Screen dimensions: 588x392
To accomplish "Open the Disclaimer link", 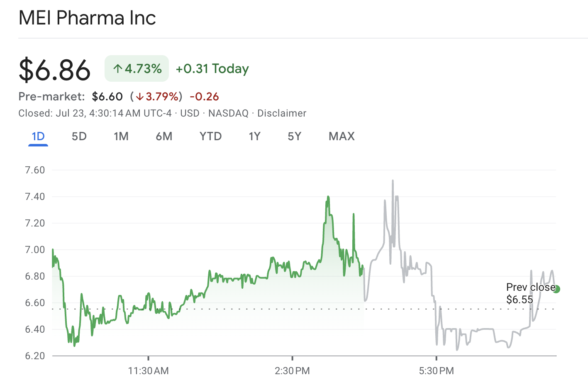I will (x=281, y=113).
